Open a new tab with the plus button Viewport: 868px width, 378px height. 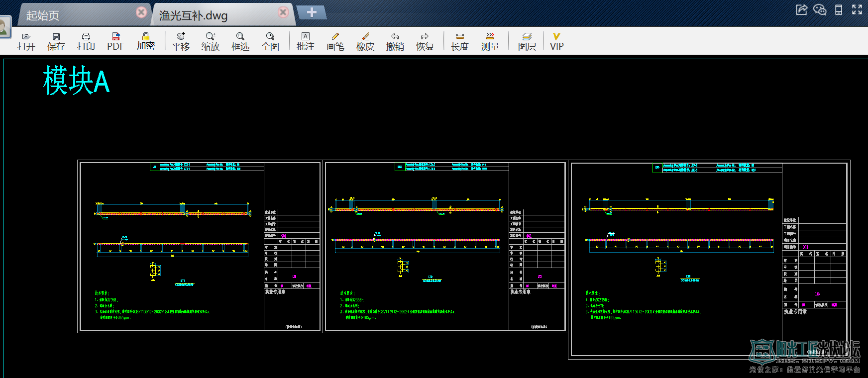(x=312, y=12)
